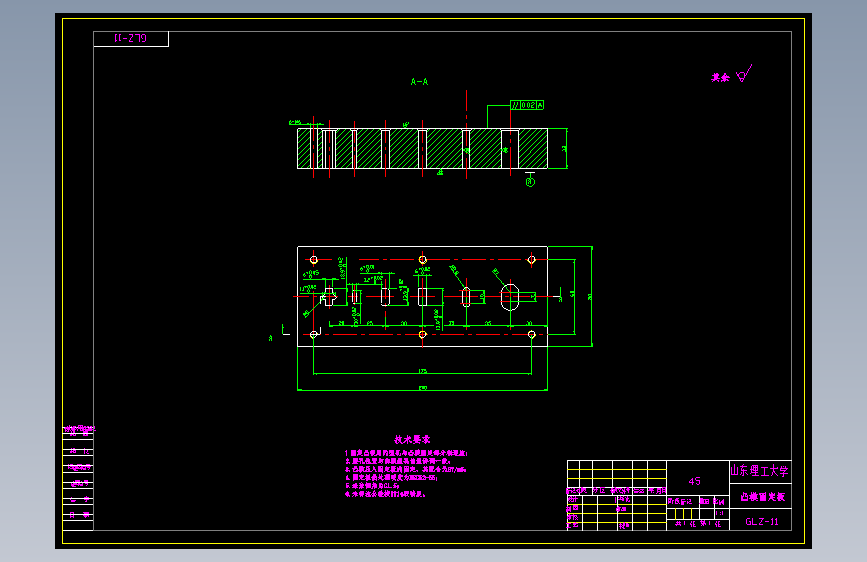The width and height of the screenshot is (867, 562).
Task: Select the top-left corner hole in plan view
Action: click(x=314, y=259)
